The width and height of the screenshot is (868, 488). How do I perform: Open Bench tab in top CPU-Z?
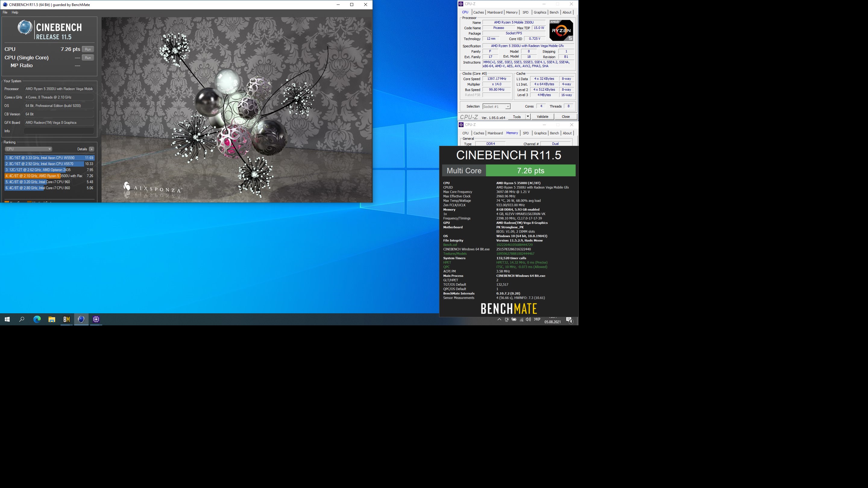click(x=554, y=12)
